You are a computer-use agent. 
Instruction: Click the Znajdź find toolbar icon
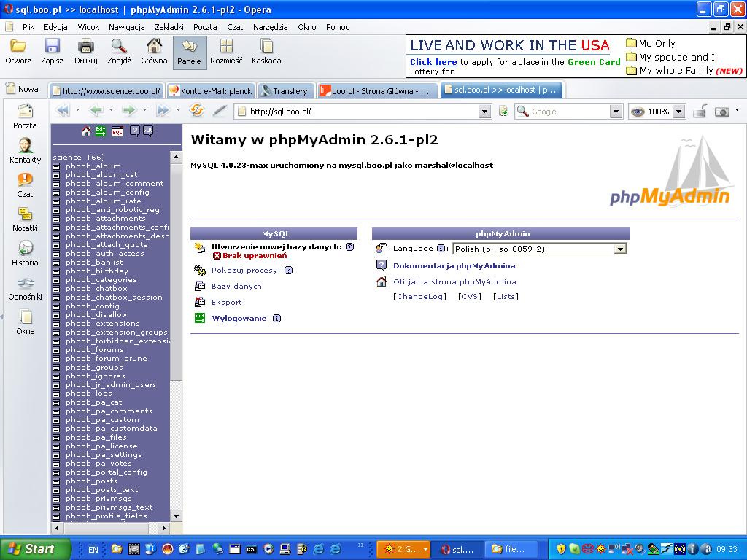119,52
